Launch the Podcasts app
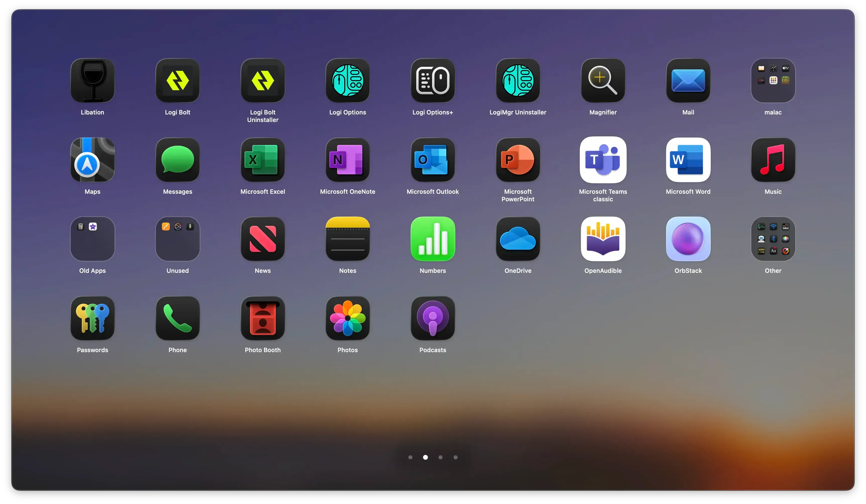 point(433,318)
